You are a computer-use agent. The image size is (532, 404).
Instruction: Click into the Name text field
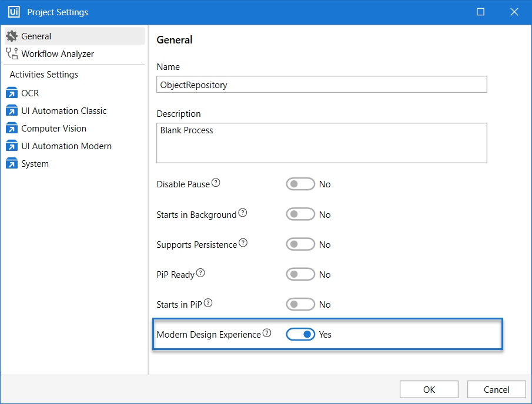322,85
